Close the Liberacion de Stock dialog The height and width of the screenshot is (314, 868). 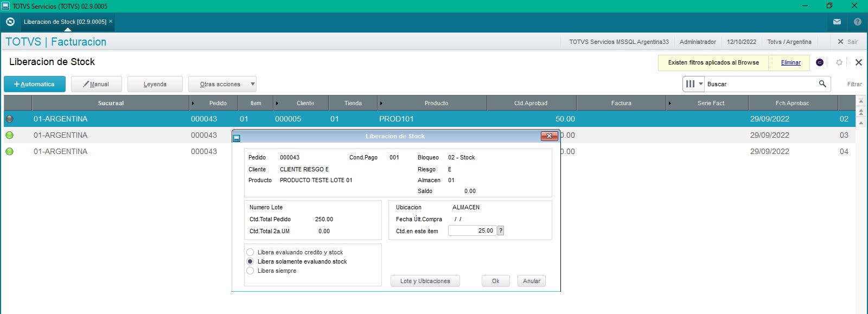click(x=550, y=136)
